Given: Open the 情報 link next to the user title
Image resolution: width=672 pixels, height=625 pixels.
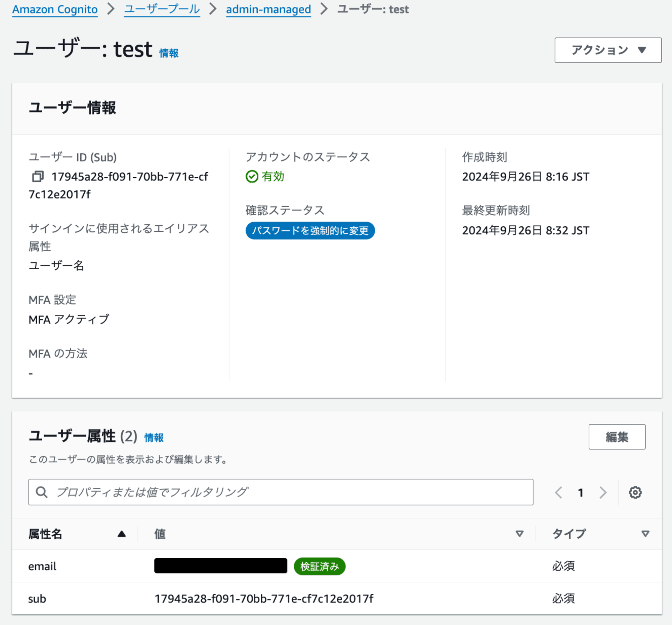Looking at the screenshot, I should (169, 53).
